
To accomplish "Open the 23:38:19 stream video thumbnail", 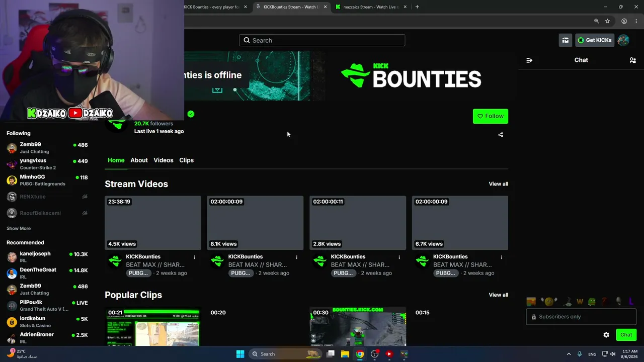I will (152, 223).
